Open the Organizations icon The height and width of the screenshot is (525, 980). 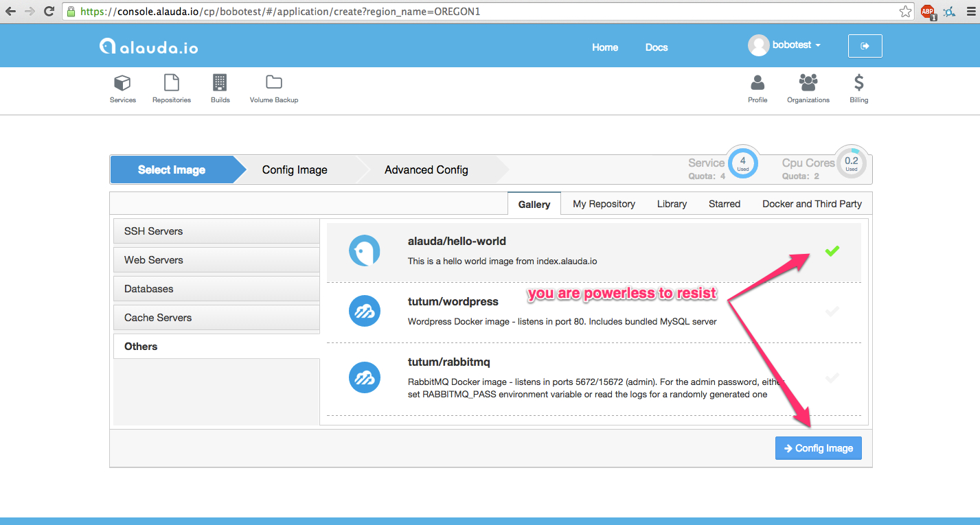coord(808,83)
